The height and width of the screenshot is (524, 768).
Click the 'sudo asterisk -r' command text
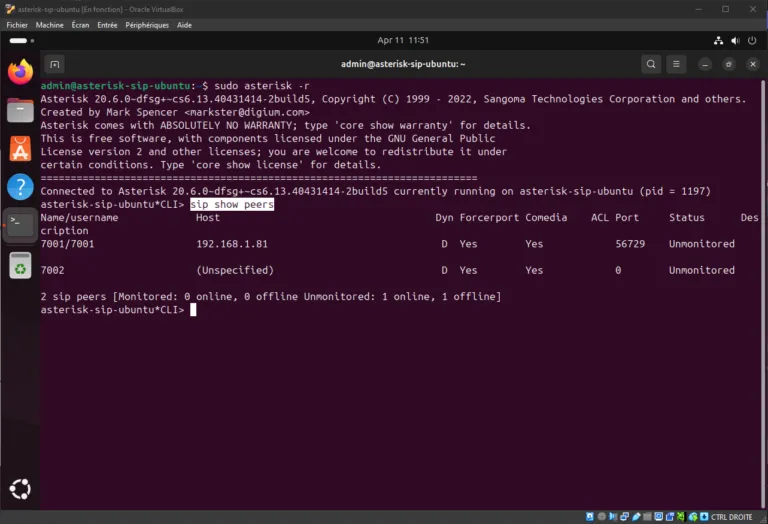pos(262,86)
